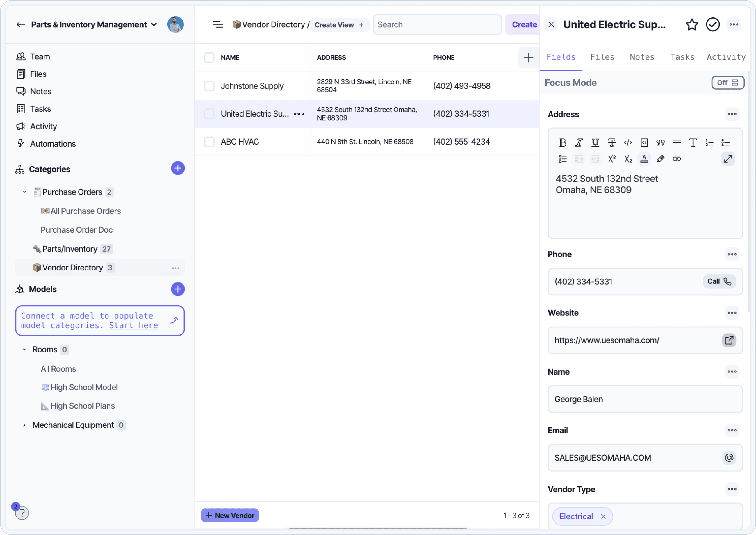Select the ABC HVAC row checkbox

(209, 142)
